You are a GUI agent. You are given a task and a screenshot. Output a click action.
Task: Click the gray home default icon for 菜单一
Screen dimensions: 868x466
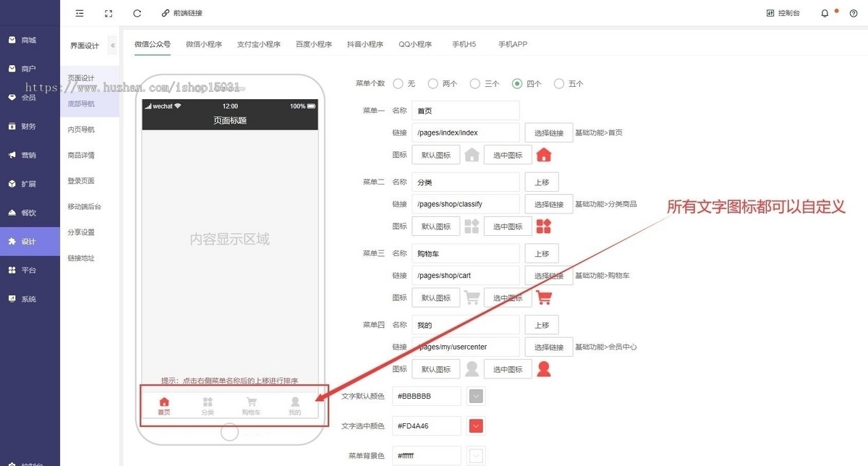coord(472,155)
